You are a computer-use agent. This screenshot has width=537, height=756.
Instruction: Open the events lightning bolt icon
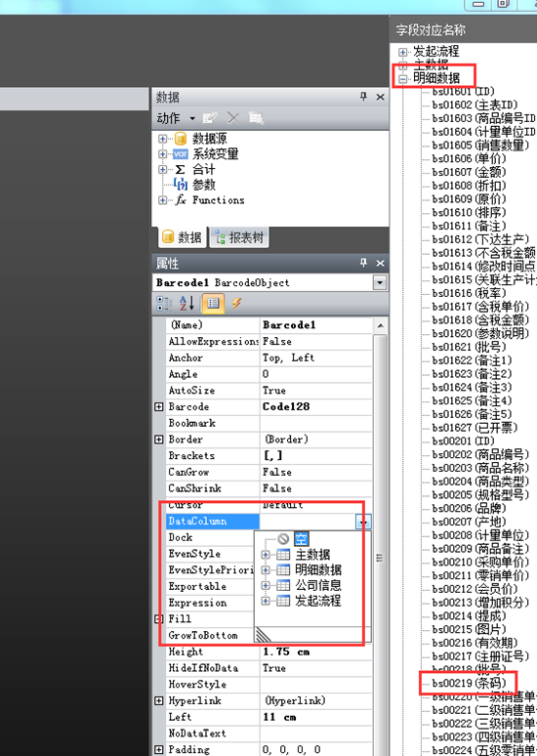click(x=236, y=303)
